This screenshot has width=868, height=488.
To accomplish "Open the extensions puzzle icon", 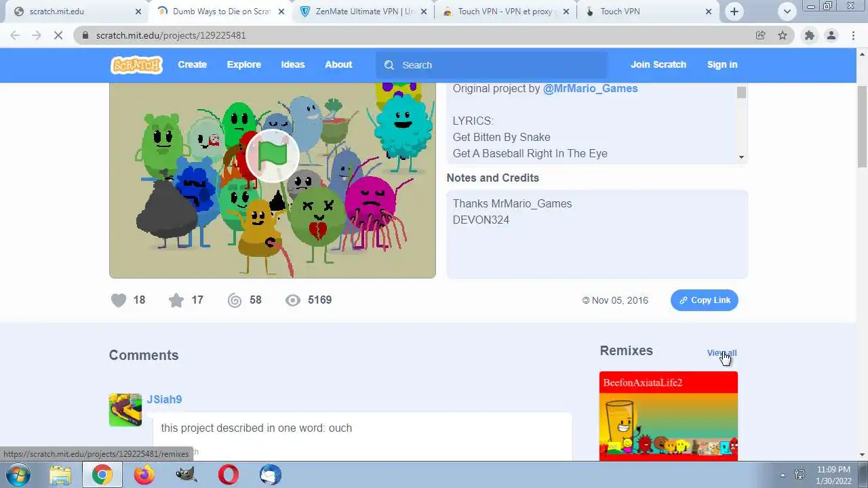I will click(809, 35).
